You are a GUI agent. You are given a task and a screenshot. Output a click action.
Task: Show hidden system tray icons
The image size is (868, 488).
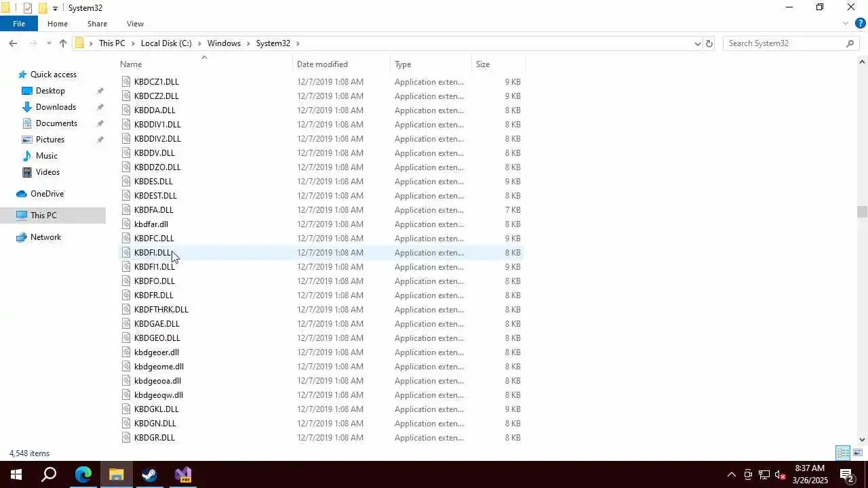click(731, 474)
